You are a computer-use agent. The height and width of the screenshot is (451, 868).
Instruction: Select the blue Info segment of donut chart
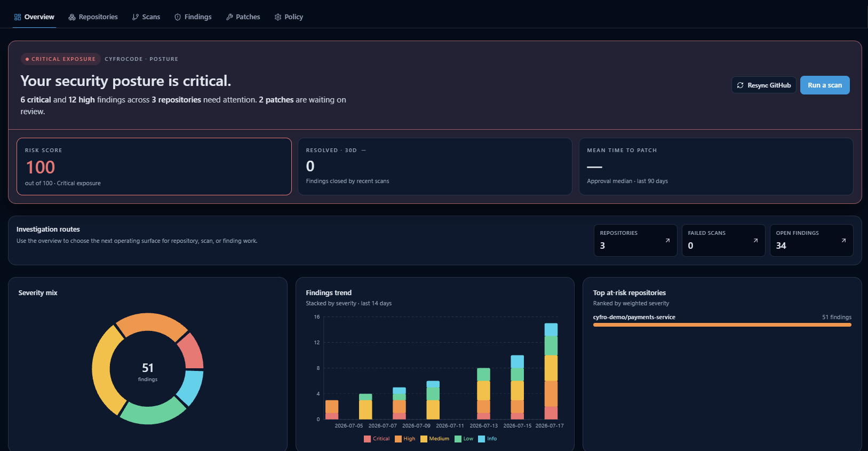[192, 387]
